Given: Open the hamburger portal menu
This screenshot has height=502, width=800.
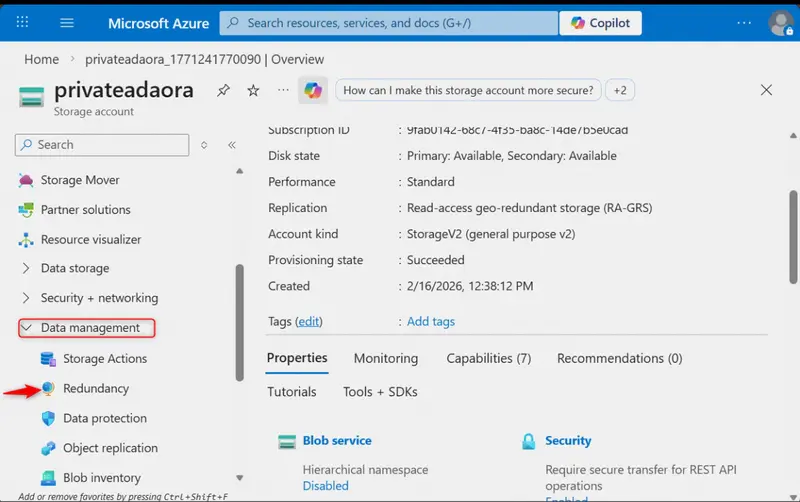Looking at the screenshot, I should 67,22.
